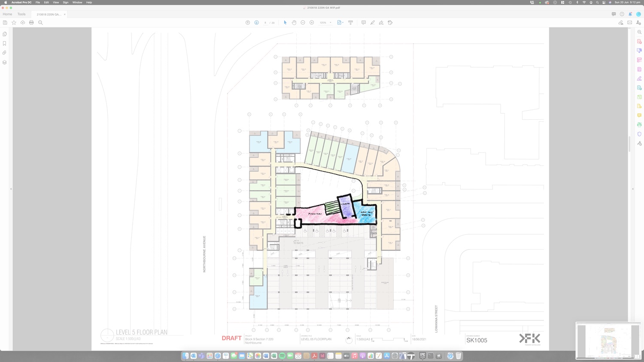Toggle the Bookmarks panel in left sidebar
Viewport: 644px width, 362px height.
click(5, 43)
